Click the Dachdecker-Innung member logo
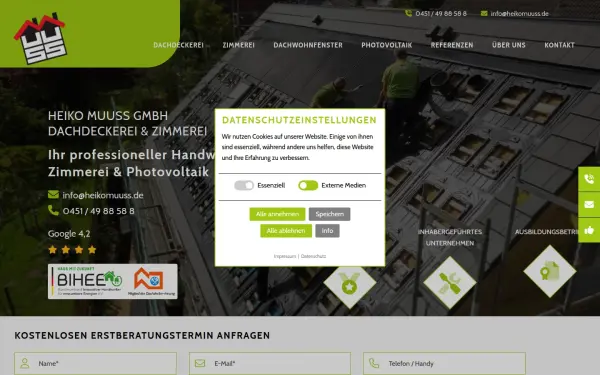This screenshot has height=375, width=600. point(151,282)
